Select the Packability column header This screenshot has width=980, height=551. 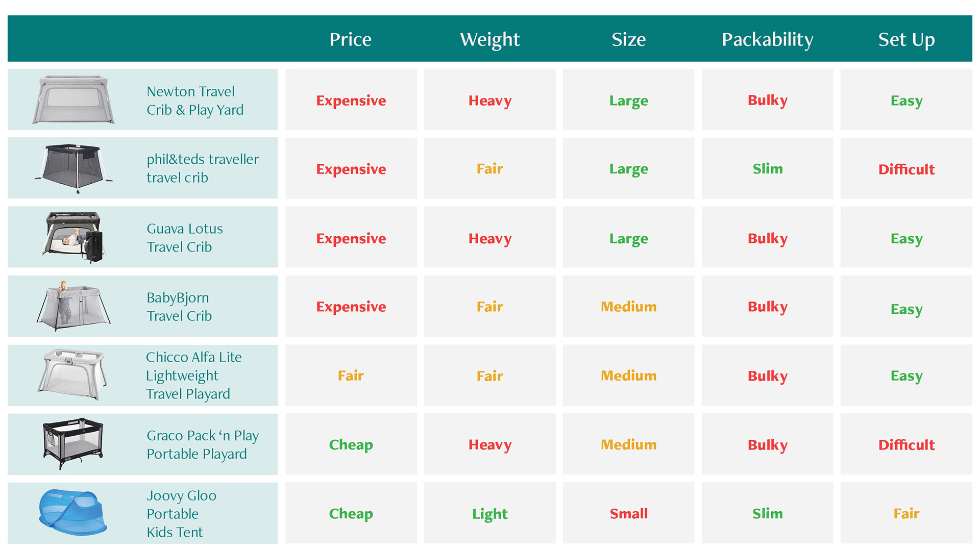click(x=767, y=39)
